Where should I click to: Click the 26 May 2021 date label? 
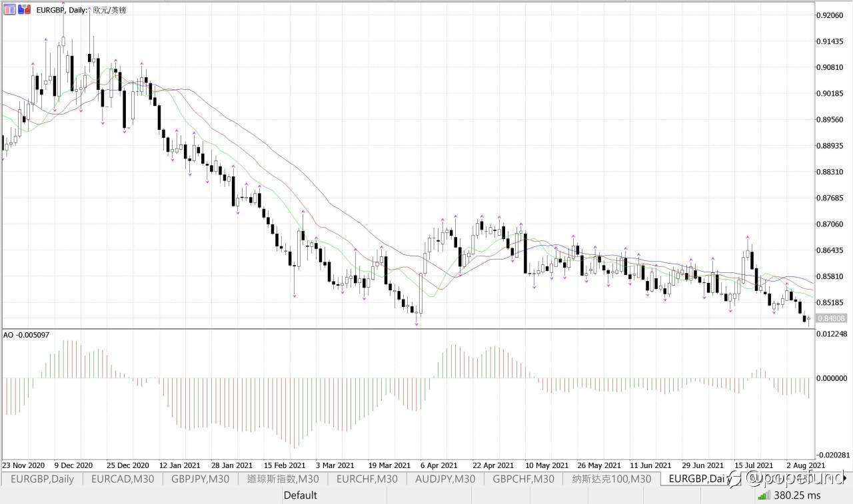(x=599, y=465)
